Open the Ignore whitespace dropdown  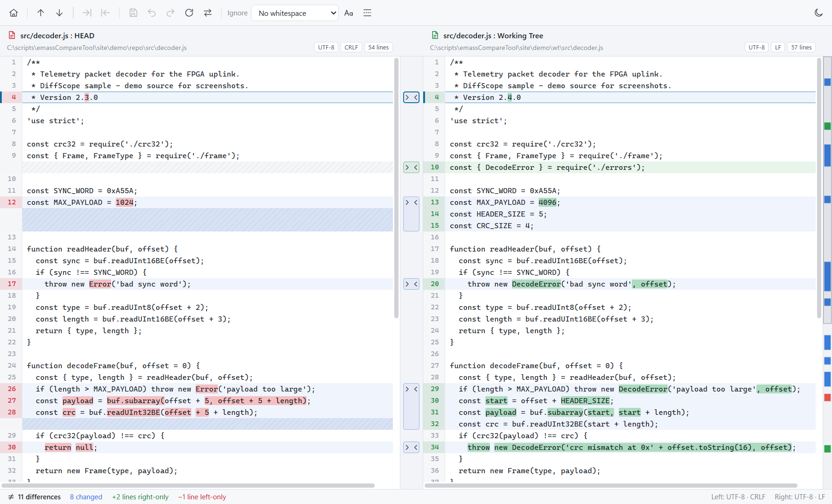tap(295, 13)
